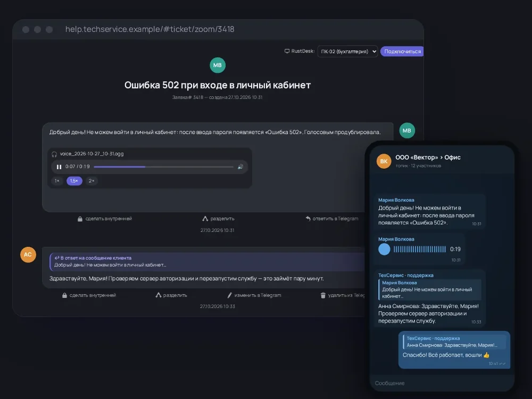Click the first Мария Волкова sender name in Telegram
This screenshot has width=532, height=399.
tap(396, 200)
